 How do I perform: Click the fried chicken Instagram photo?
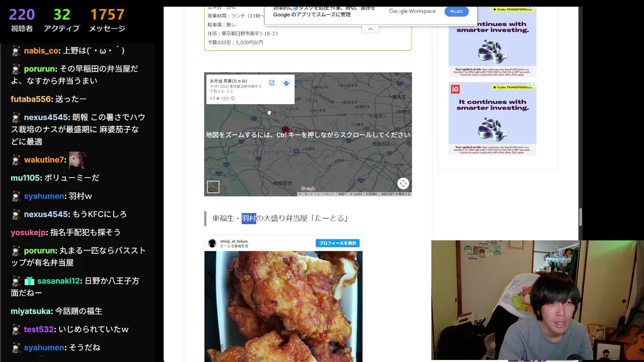tap(283, 307)
